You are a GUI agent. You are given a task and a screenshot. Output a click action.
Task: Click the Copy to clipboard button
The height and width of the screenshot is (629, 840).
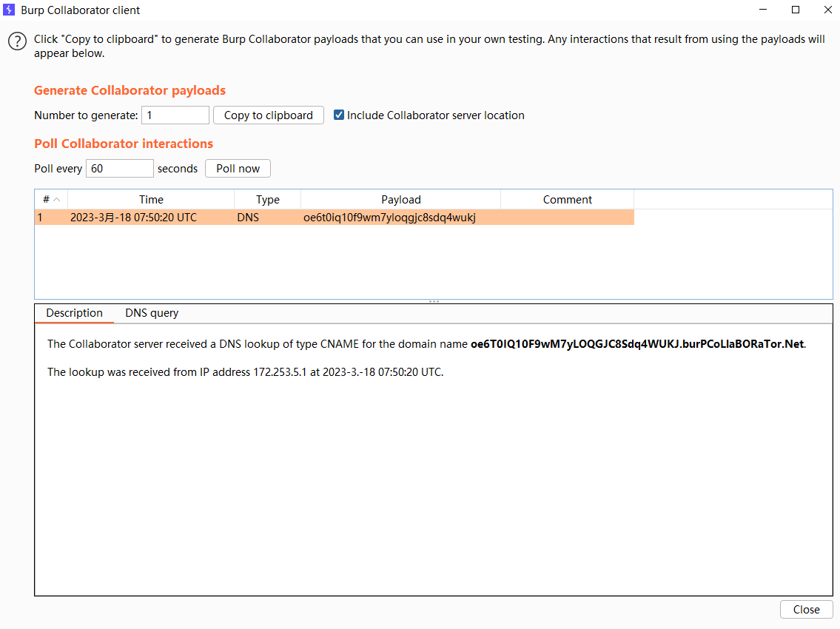click(x=269, y=115)
